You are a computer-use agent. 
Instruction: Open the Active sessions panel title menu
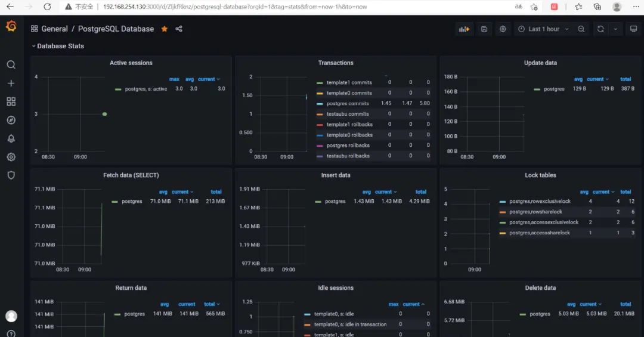[x=131, y=63]
